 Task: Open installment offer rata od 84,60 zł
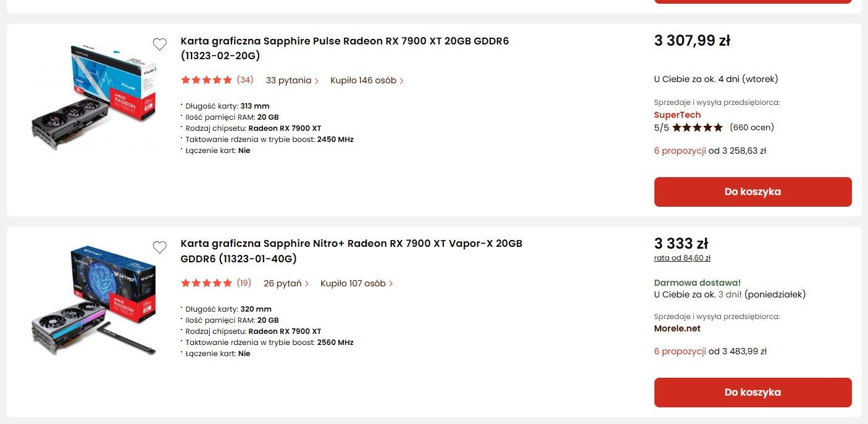click(x=682, y=258)
